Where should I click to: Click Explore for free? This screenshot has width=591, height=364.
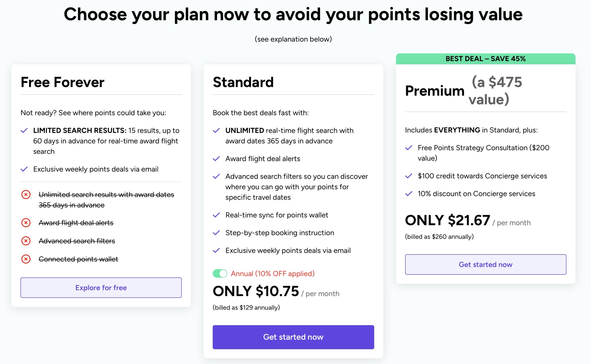[x=101, y=287]
